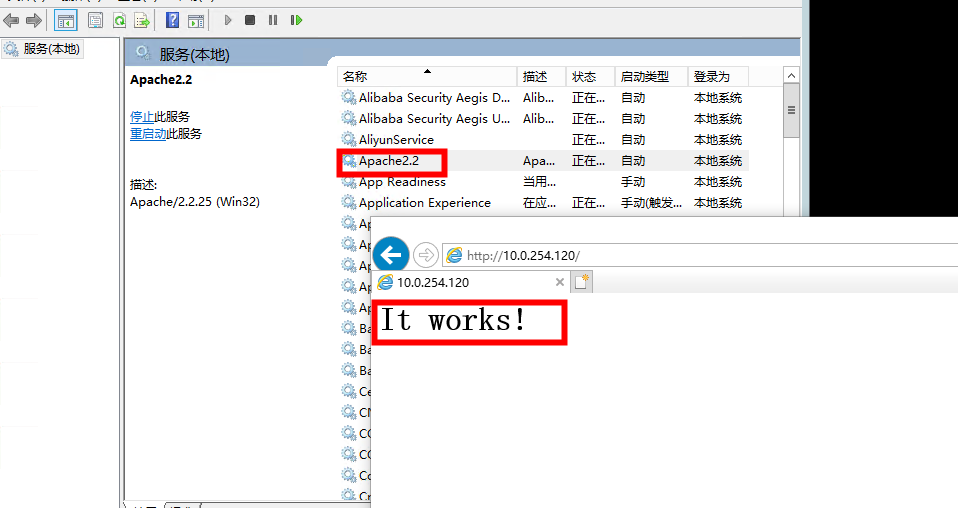The image size is (958, 508).
Task: Select the Apache2.2 service row
Action: click(543, 161)
